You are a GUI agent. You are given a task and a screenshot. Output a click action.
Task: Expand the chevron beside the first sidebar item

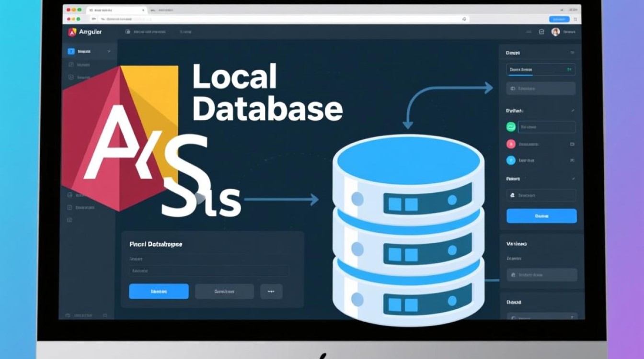click(x=109, y=51)
